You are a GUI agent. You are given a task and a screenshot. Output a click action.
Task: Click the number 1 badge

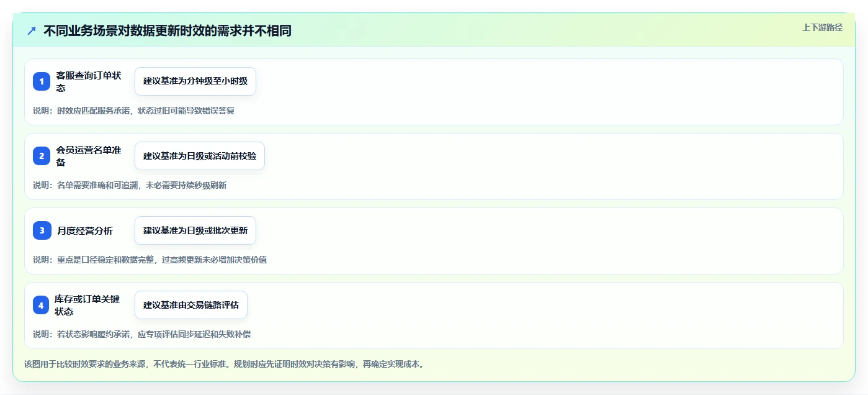pyautogui.click(x=42, y=81)
